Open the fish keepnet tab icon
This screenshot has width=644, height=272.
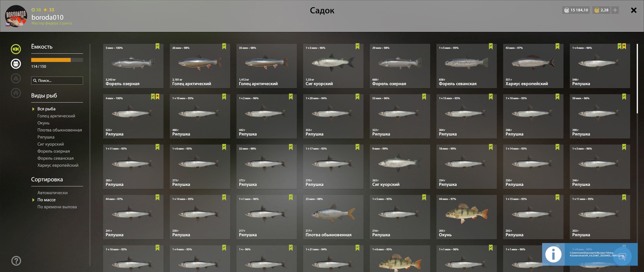pyautogui.click(x=16, y=49)
